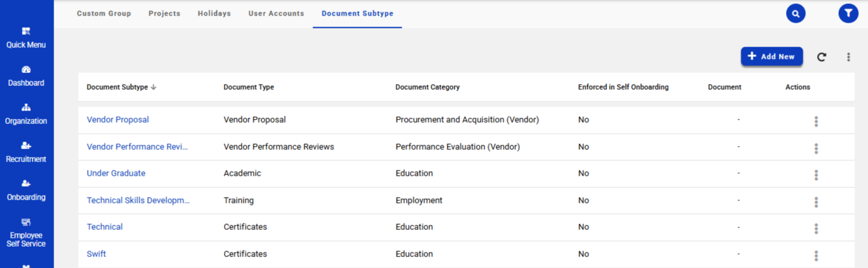Open Recruitment module in sidebar

26,152
